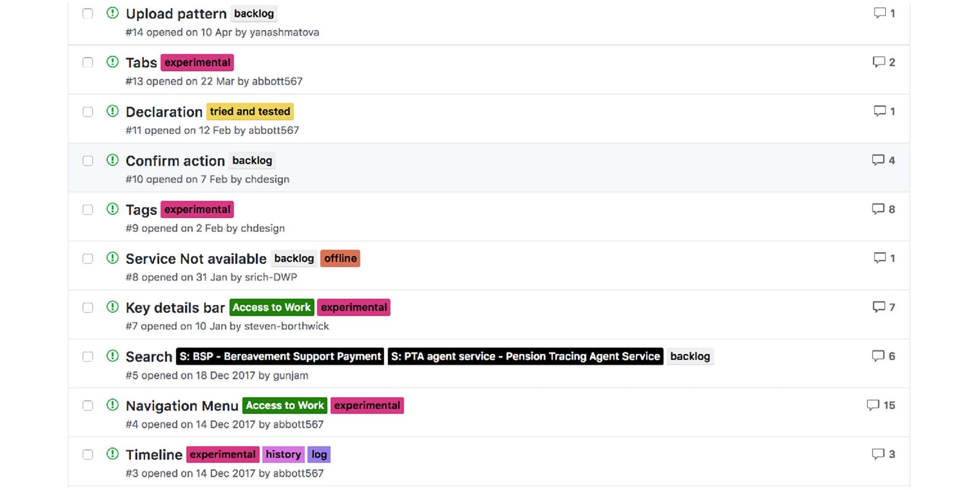
Task: Filter by backlog label on Upload pattern
Action: 254,13
